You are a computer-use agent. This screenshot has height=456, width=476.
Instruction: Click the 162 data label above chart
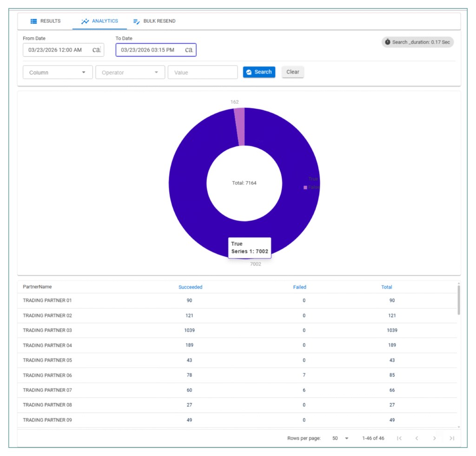click(234, 102)
